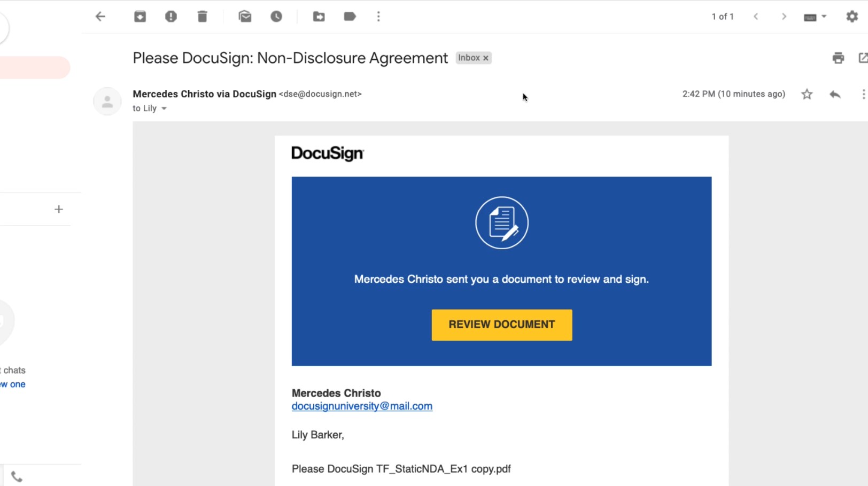
Task: Print the whole conversation
Action: pos(838,58)
